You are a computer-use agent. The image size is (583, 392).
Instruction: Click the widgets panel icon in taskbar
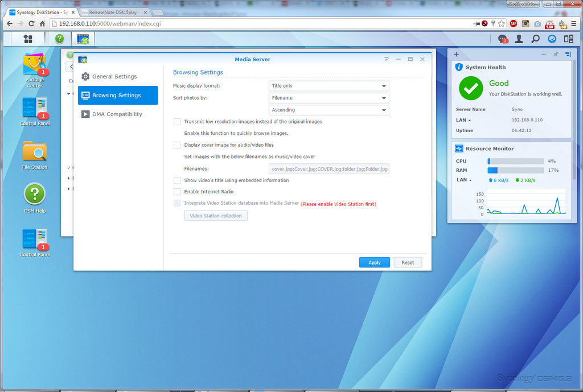[568, 39]
